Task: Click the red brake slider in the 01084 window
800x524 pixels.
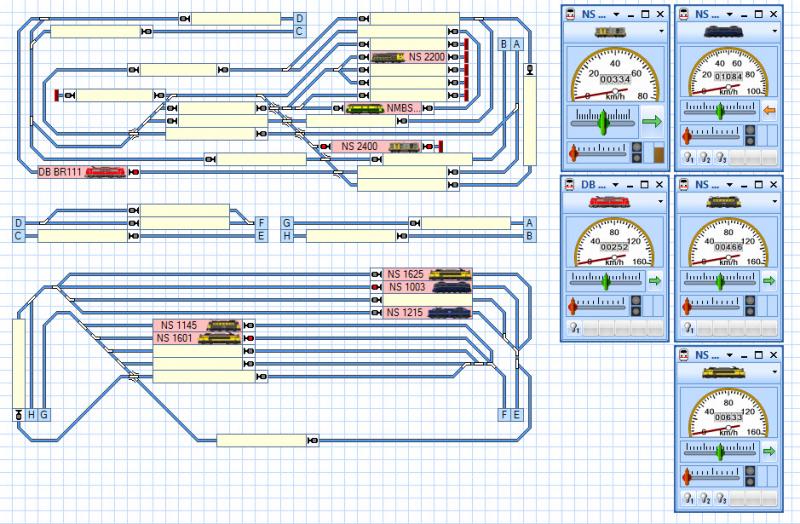Action: click(687, 136)
